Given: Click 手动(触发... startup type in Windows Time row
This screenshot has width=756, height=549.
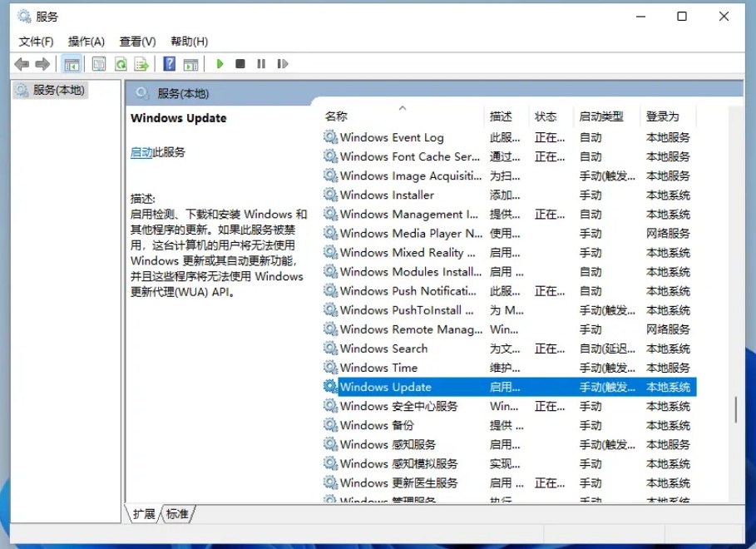Looking at the screenshot, I should [607, 368].
